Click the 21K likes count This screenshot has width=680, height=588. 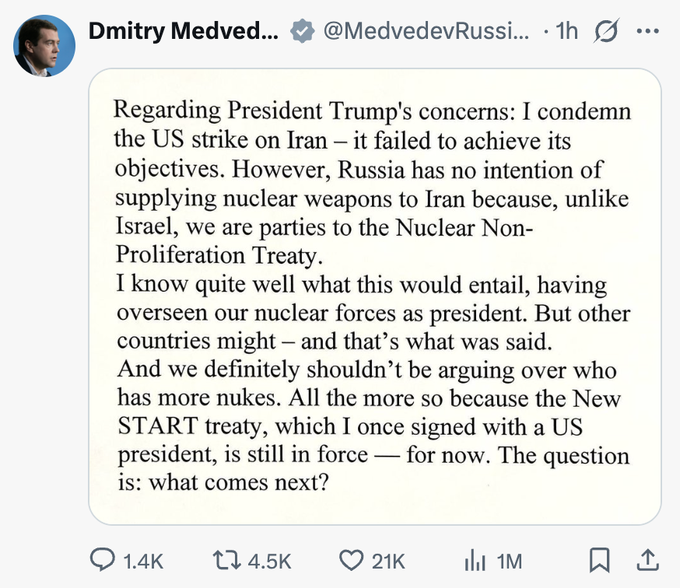[388, 562]
